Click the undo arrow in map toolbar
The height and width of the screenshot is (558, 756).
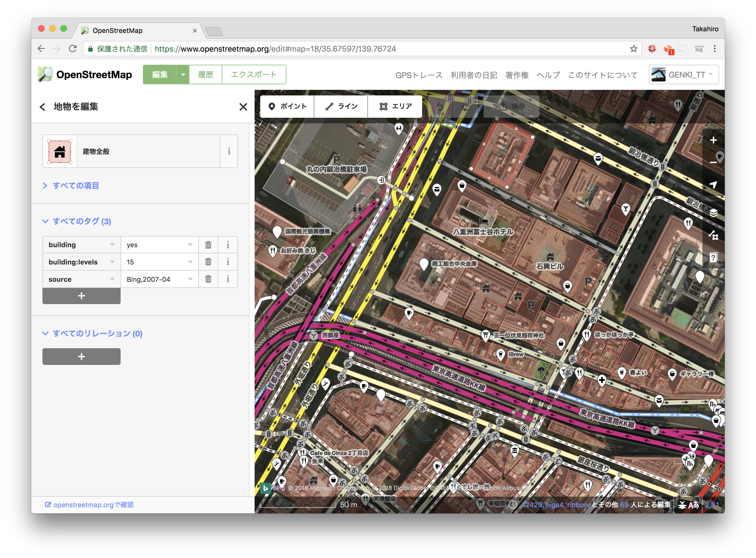click(440, 106)
